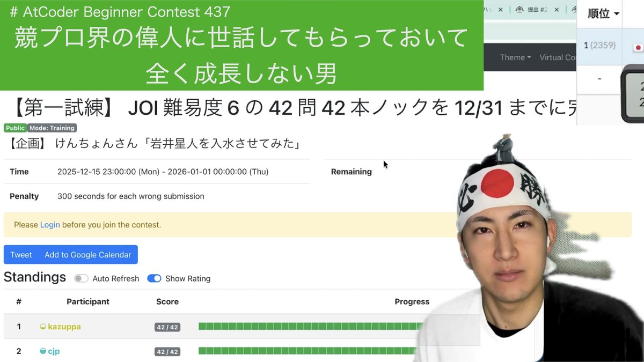Click the Penalty label
The height and width of the screenshot is (362, 644).
[x=24, y=196]
